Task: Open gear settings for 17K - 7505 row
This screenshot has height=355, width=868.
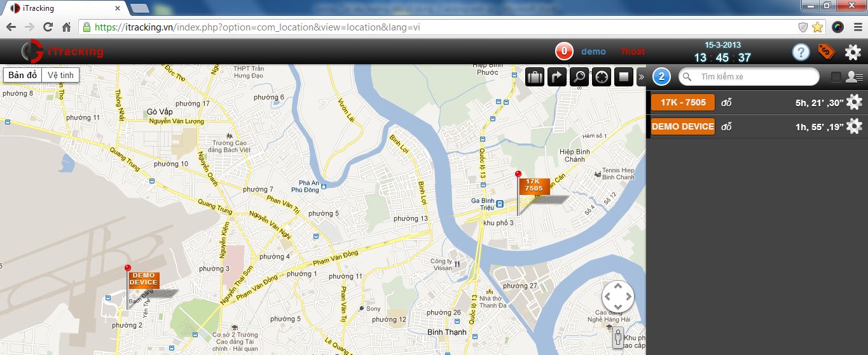Action: pyautogui.click(x=854, y=102)
